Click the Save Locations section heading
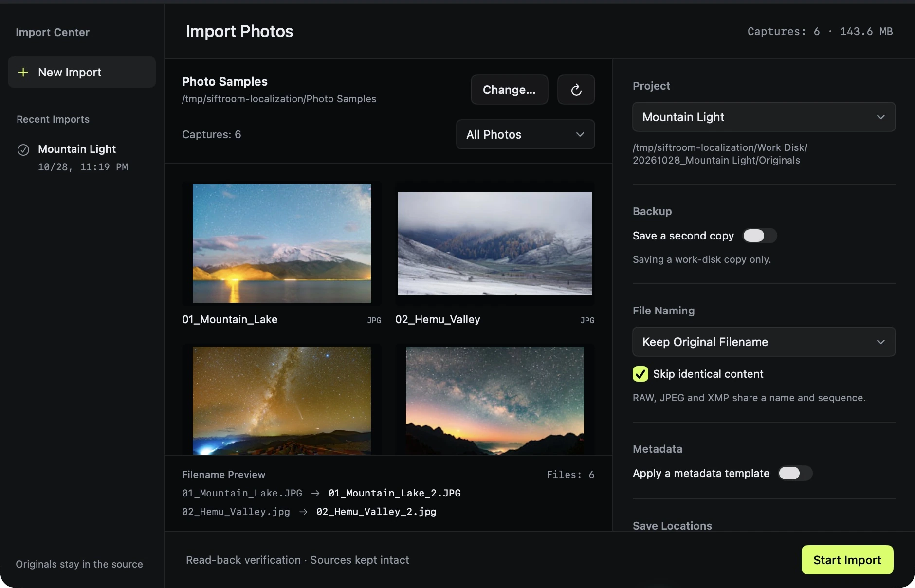Image resolution: width=915 pixels, height=588 pixels. 672,526
